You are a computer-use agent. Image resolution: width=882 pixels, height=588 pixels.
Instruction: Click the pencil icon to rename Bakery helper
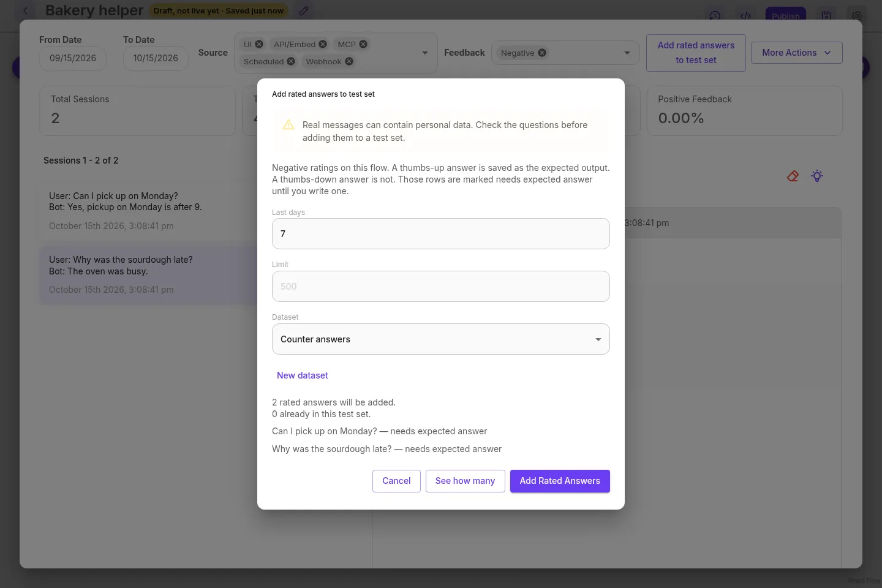pos(304,10)
